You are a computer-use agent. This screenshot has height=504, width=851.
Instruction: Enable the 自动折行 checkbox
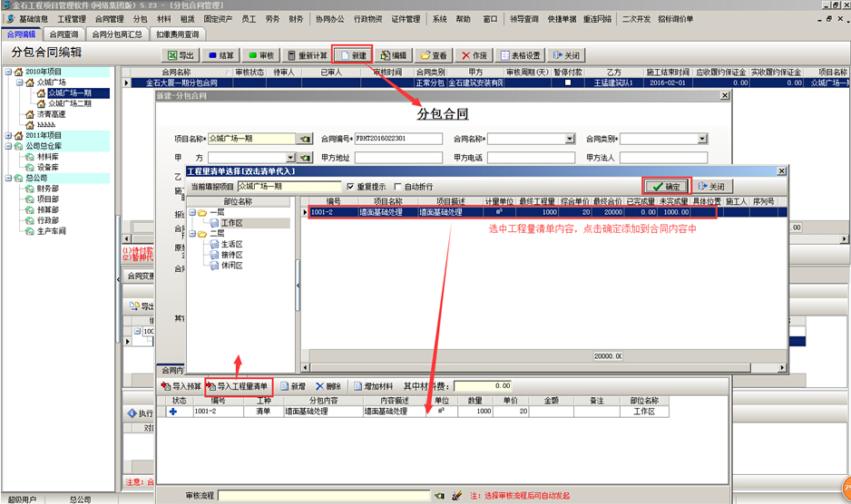tap(397, 187)
